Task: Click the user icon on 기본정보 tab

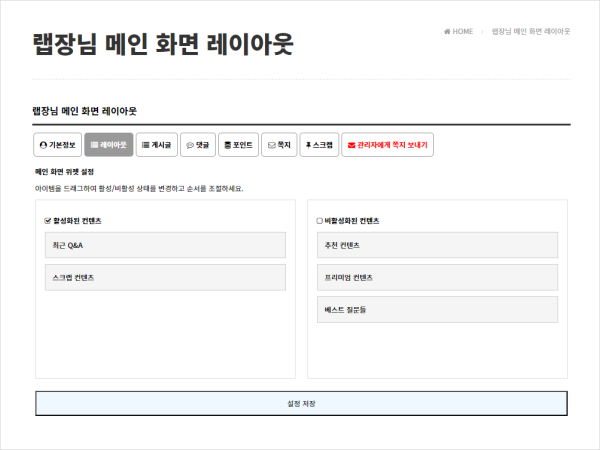Action: tap(43, 145)
